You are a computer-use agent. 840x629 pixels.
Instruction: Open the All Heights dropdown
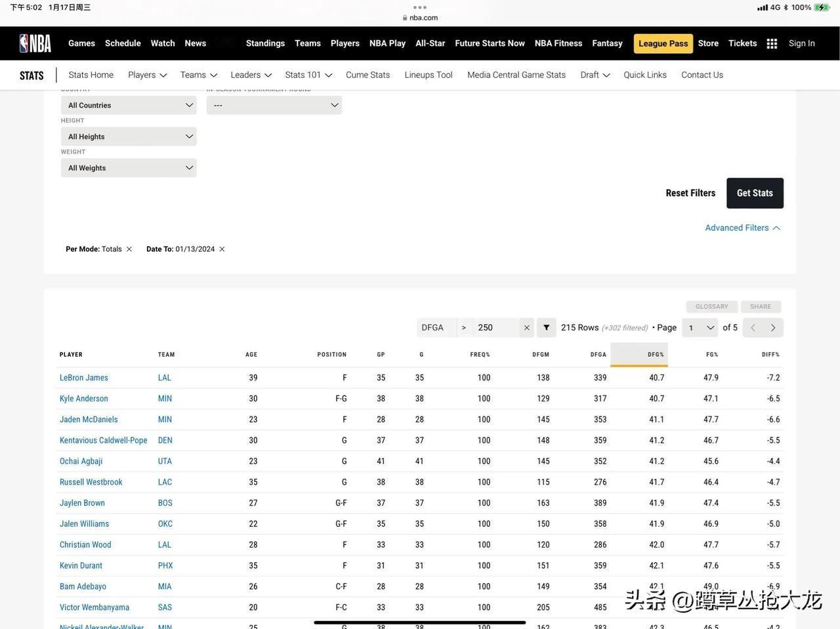129,136
